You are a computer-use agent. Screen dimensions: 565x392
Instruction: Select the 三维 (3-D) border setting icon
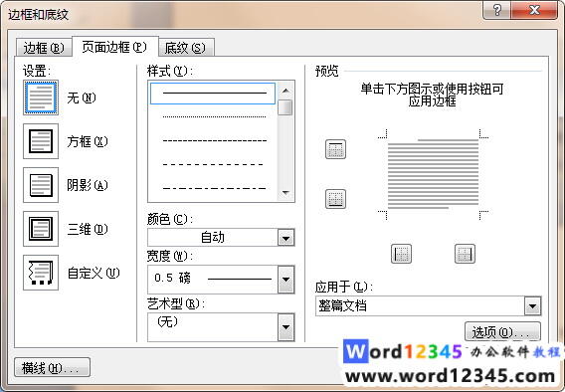(x=41, y=229)
